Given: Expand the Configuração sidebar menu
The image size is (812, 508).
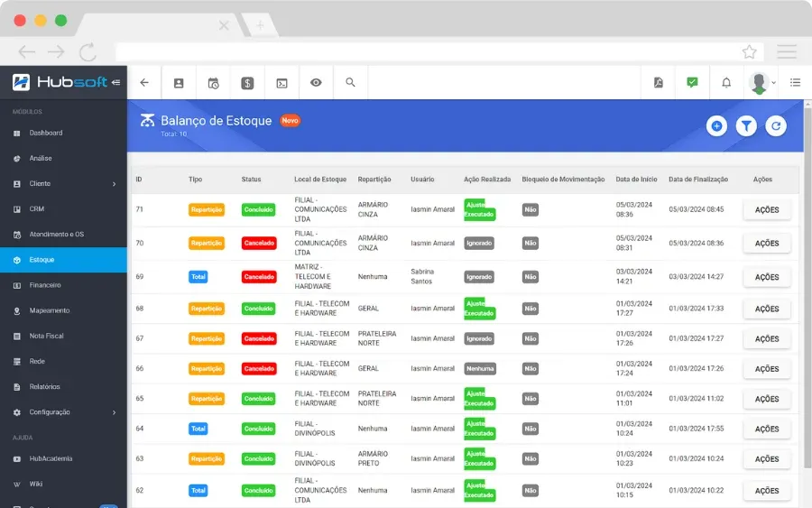Looking at the screenshot, I should pos(63,412).
